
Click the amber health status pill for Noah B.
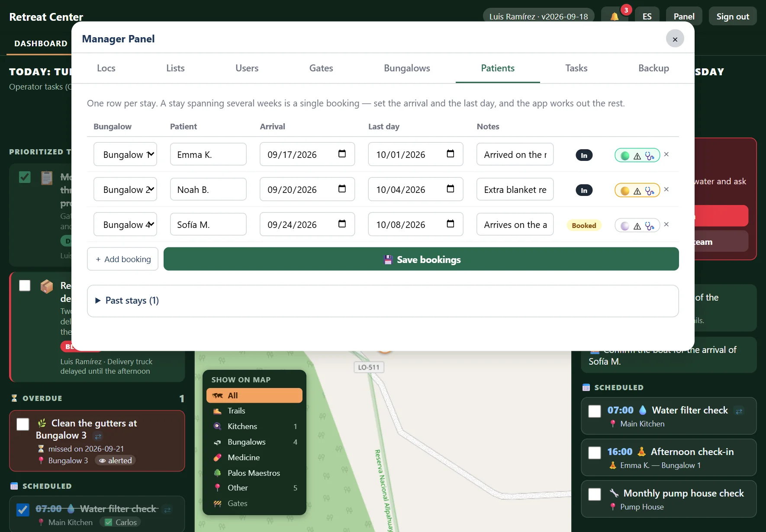[637, 190]
